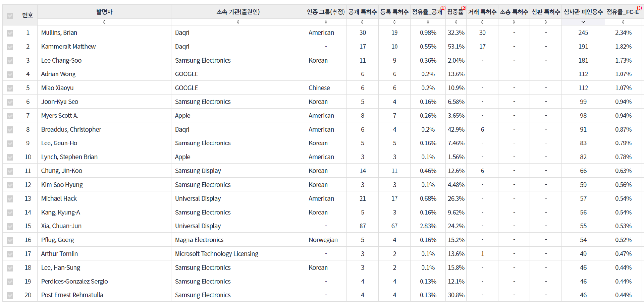Select inventor Pflug, Goerg
The image size is (644, 304).
58,240
